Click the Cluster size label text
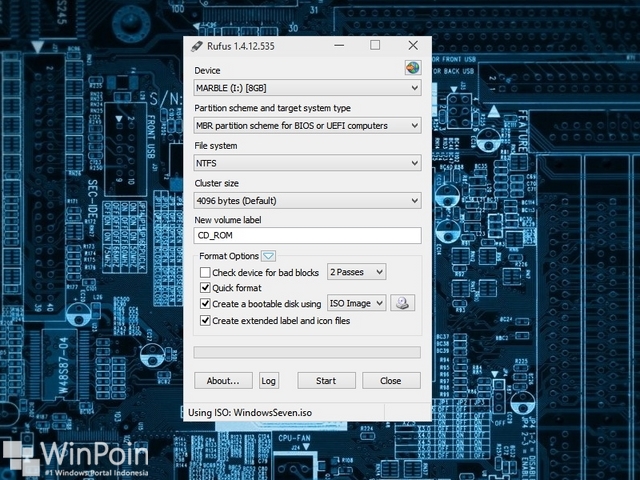This screenshot has height=480, width=640. [216, 183]
